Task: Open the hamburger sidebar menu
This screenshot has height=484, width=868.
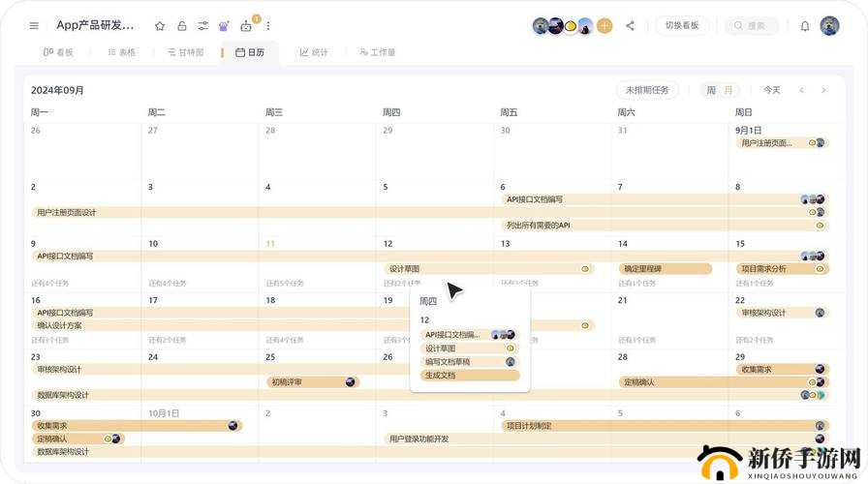Action: 34,25
